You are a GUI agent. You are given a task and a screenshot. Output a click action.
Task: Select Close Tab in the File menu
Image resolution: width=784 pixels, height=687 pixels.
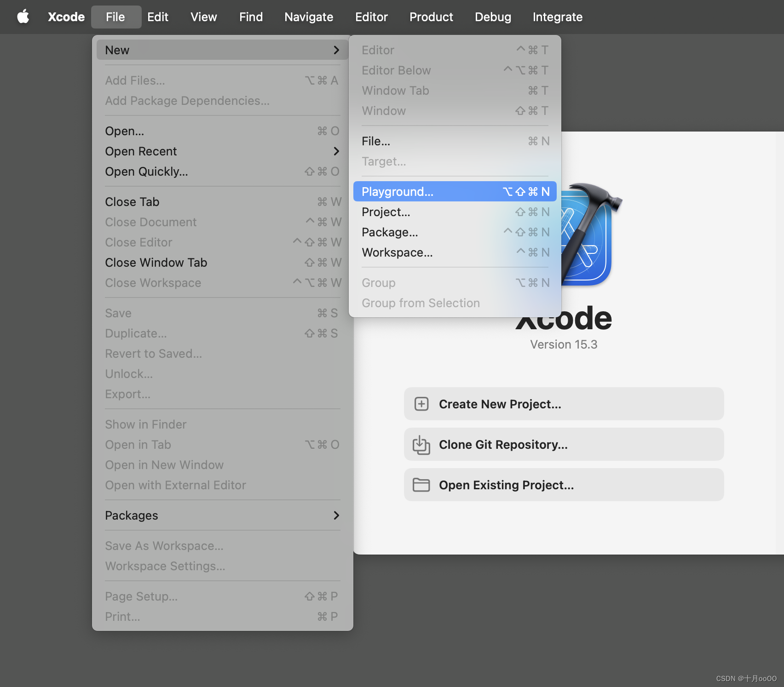point(223,201)
